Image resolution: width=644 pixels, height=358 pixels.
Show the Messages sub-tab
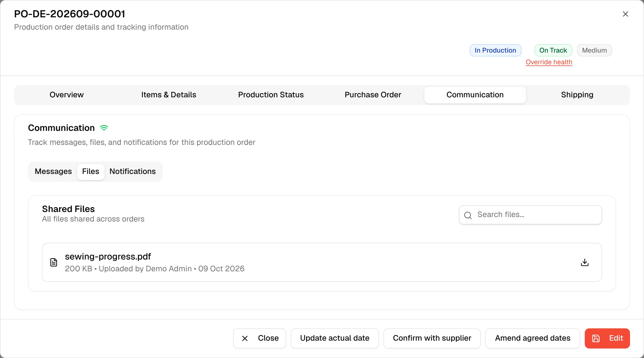click(53, 171)
